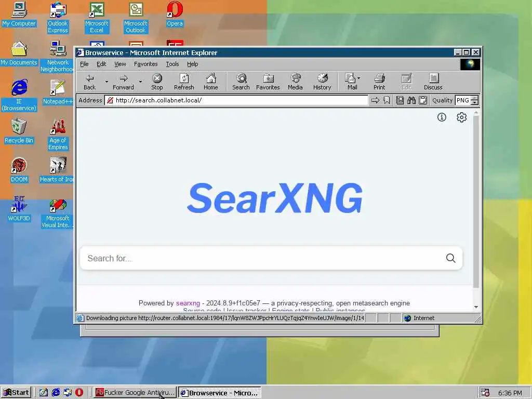Click the clipboard icon in address toolbar
This screenshot has height=399, width=532.
423,100
